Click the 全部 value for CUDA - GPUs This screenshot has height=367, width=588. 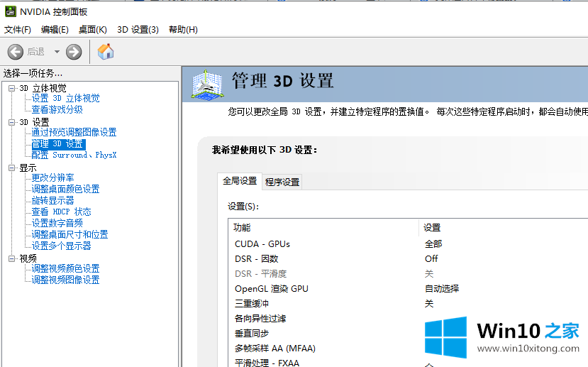pyautogui.click(x=433, y=244)
